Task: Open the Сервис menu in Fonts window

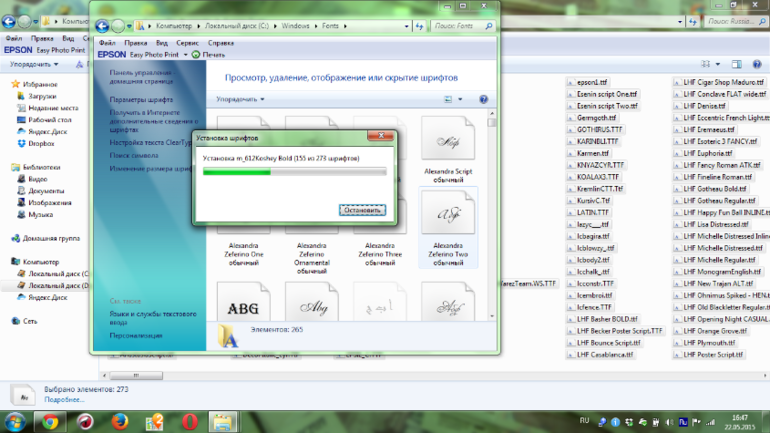Action: coord(187,44)
